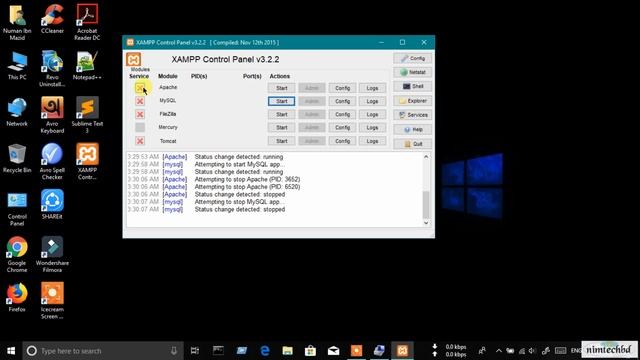Open XAMPP Help
This screenshot has width=640, height=360.
pos(413,129)
